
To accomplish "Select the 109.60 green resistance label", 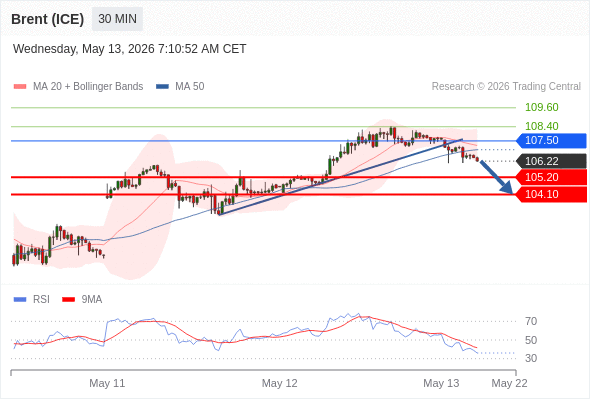I will (541, 107).
